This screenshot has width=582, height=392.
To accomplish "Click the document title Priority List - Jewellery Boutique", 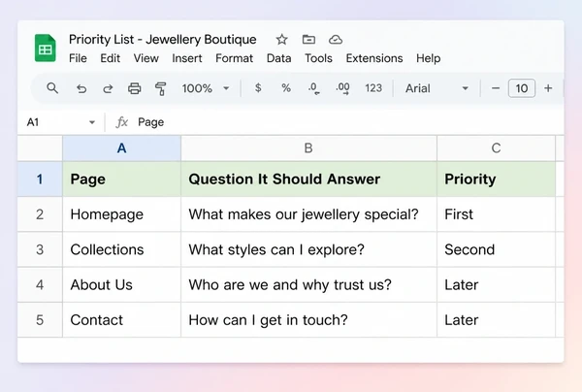I will click(x=163, y=40).
